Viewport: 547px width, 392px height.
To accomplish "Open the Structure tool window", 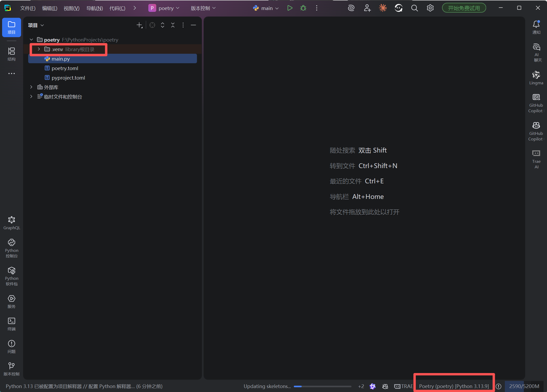I will coord(11,54).
